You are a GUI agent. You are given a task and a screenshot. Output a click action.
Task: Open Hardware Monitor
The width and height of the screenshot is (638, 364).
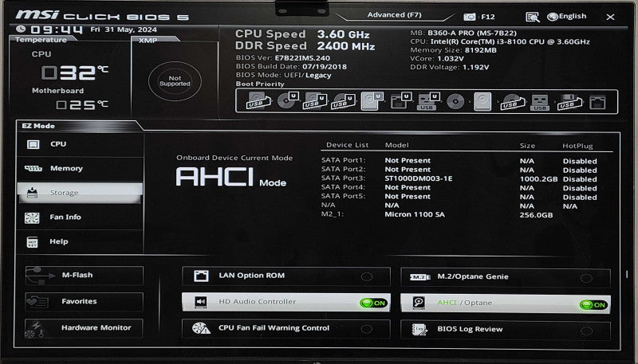coord(85,328)
